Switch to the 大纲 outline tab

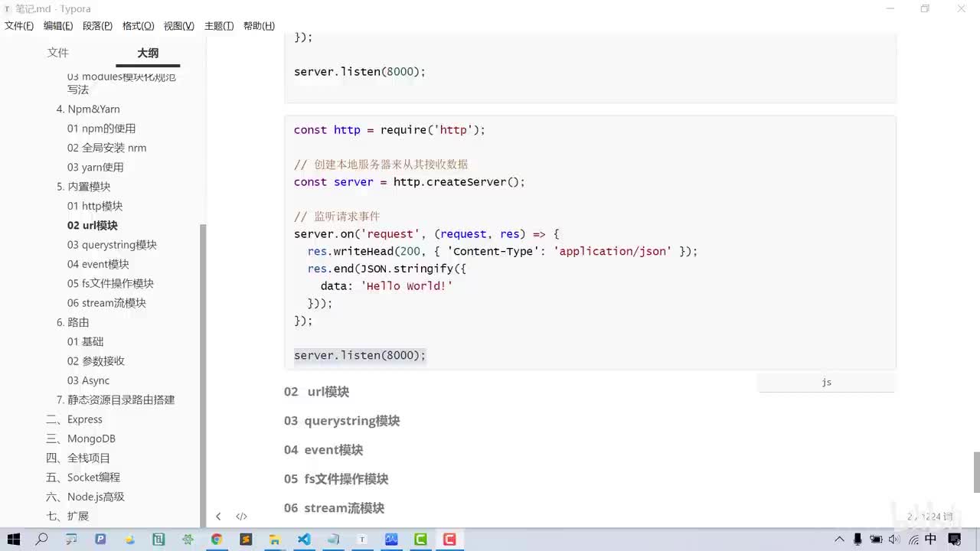[148, 53]
